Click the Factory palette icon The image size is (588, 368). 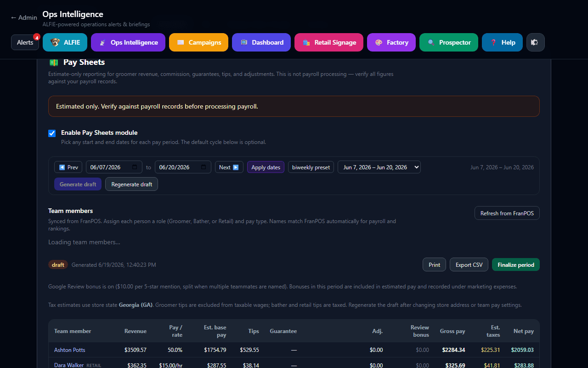379,42
